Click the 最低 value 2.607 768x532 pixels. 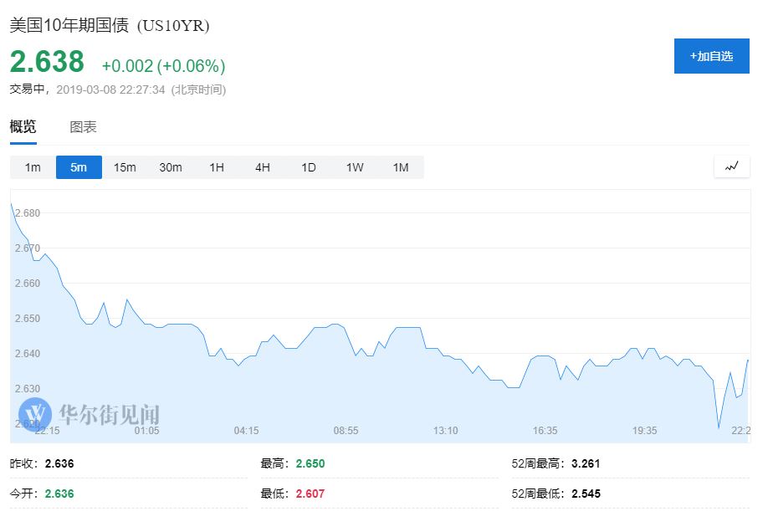pyautogui.click(x=310, y=494)
